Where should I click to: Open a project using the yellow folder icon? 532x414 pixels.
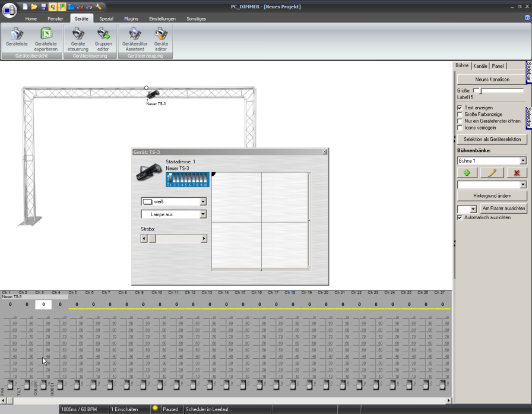(34, 7)
